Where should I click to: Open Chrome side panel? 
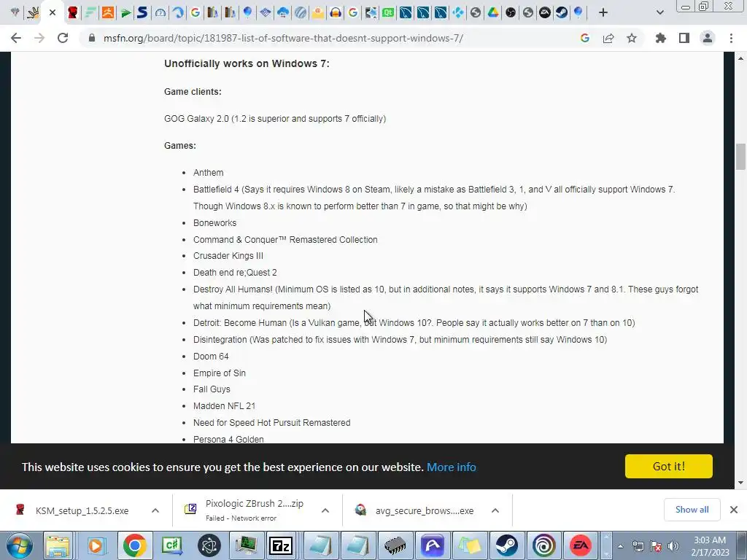[684, 38]
